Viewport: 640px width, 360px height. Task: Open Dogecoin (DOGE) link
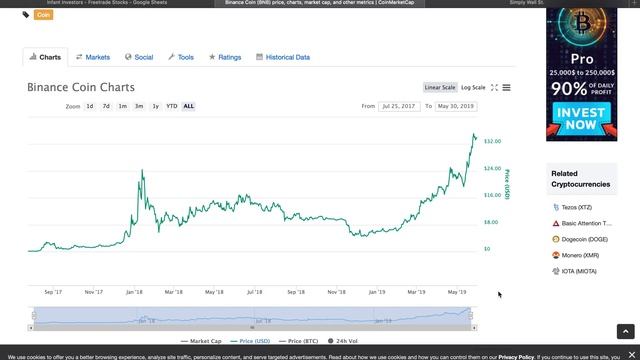tap(584, 239)
